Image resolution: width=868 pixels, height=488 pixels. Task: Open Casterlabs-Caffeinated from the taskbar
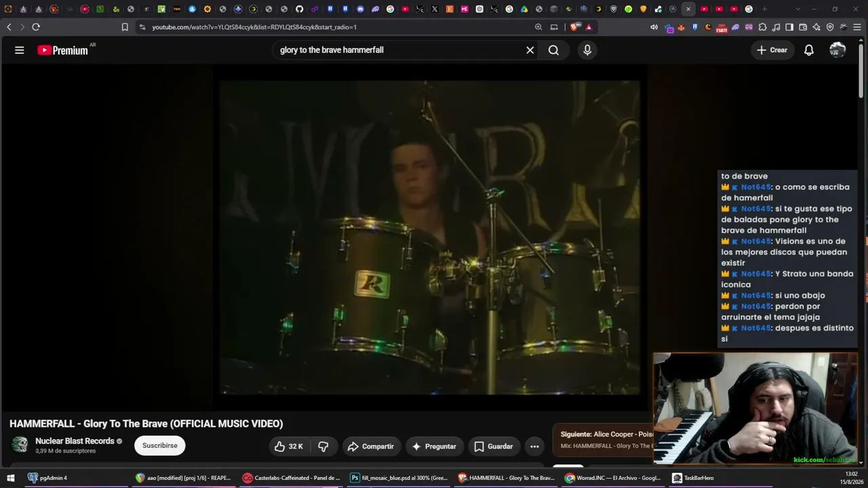click(292, 478)
